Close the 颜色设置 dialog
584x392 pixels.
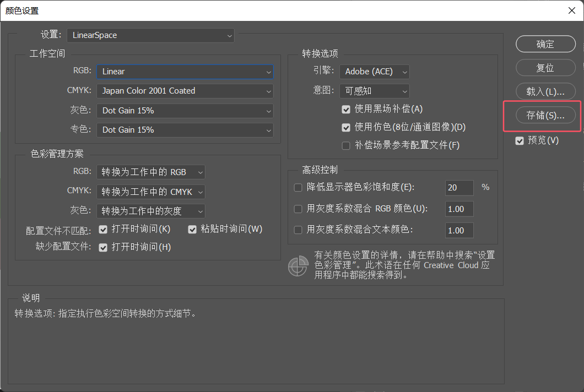pos(572,10)
